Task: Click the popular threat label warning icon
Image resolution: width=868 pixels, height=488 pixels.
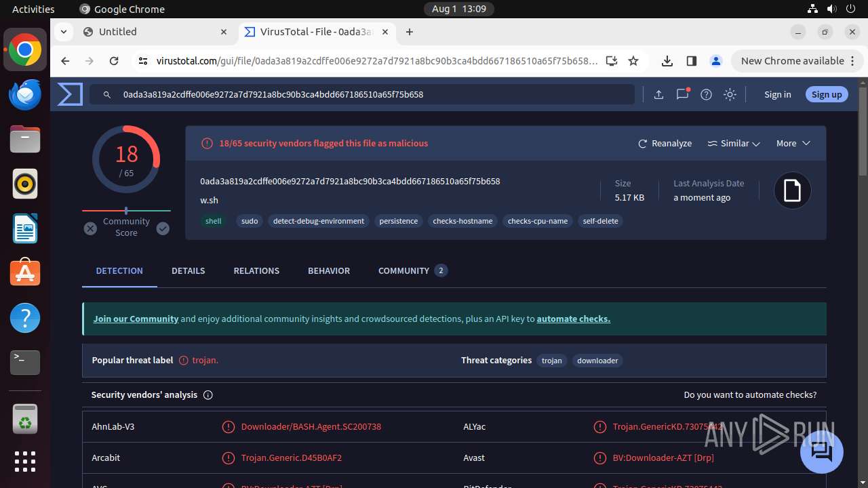Action: pos(183,361)
